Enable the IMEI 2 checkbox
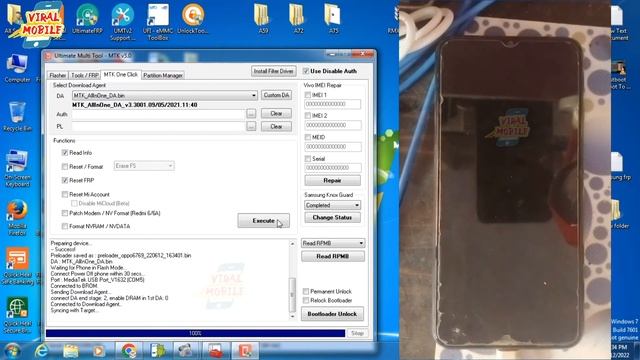This screenshot has height=360, width=640. (x=308, y=116)
